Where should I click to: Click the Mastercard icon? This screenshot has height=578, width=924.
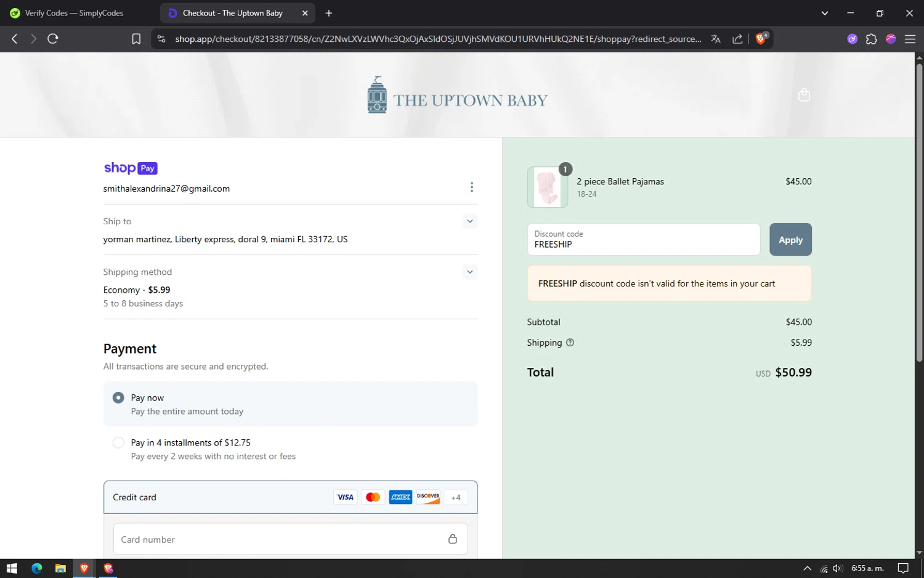point(373,497)
